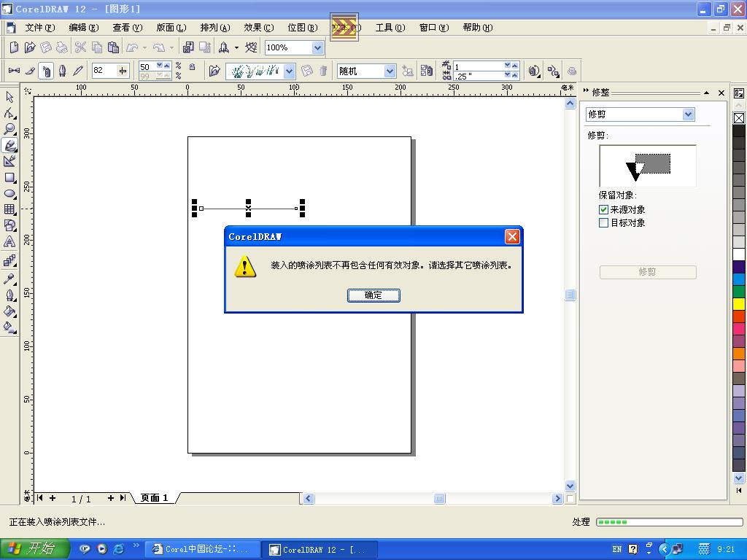The width and height of the screenshot is (747, 560).
Task: Click the sprayer rotation icon
Action: [534, 71]
